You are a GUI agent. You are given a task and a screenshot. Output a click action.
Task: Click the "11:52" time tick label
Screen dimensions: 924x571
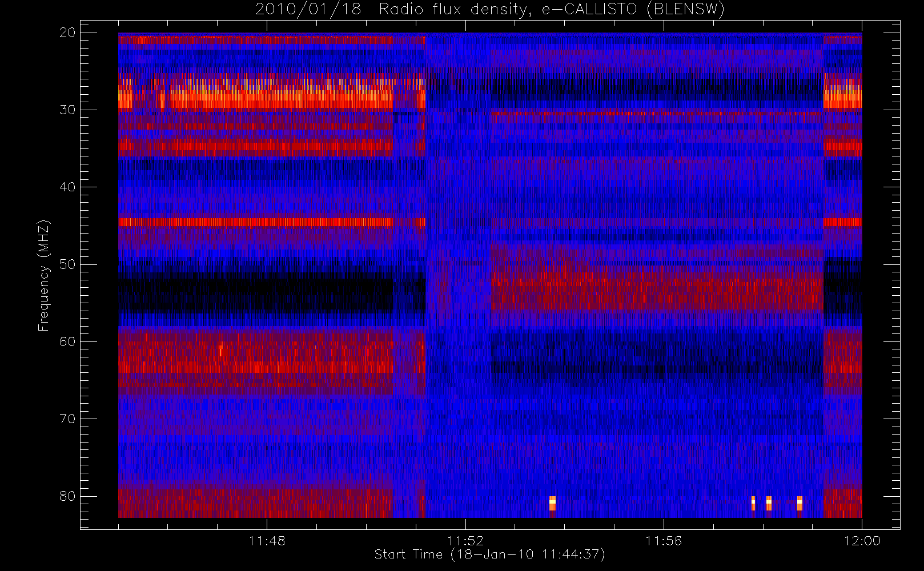tap(465, 541)
